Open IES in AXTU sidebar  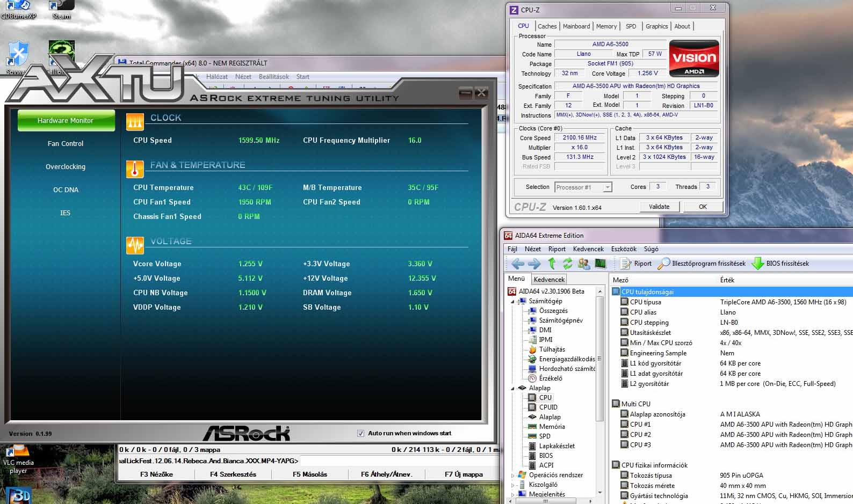pyautogui.click(x=66, y=213)
